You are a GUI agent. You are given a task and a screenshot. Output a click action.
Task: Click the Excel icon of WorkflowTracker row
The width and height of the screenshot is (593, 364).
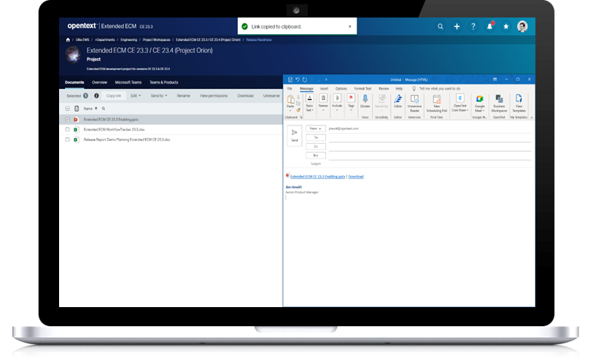coord(76,129)
